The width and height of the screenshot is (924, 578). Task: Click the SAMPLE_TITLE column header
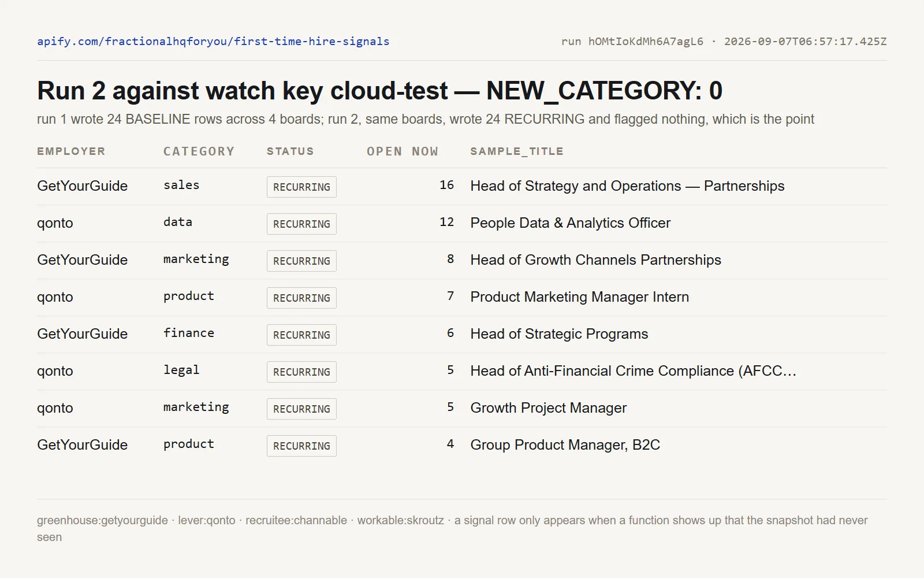click(517, 151)
